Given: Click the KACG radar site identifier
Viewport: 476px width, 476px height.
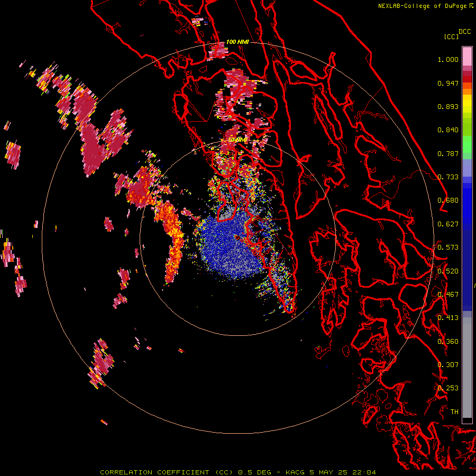Looking at the screenshot, I should click(x=296, y=472).
